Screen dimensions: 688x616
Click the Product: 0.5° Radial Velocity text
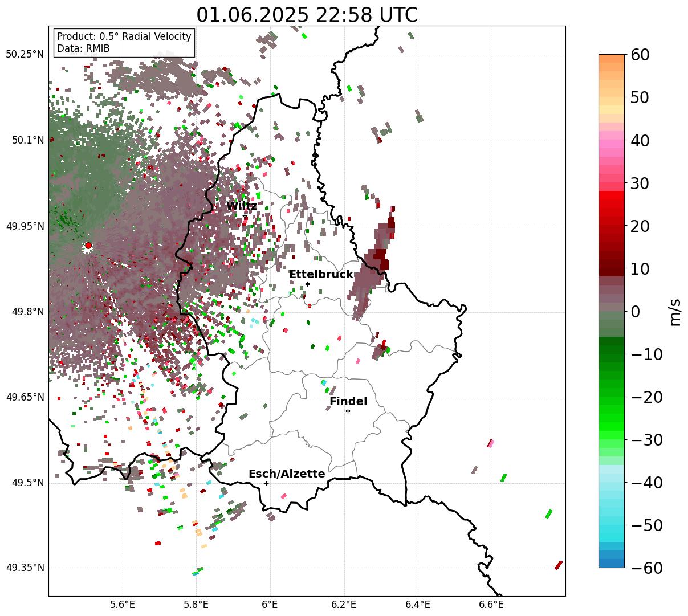point(124,36)
